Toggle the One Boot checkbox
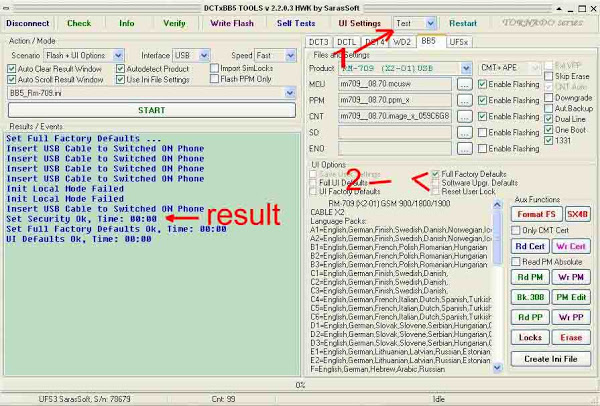 [x=548, y=130]
